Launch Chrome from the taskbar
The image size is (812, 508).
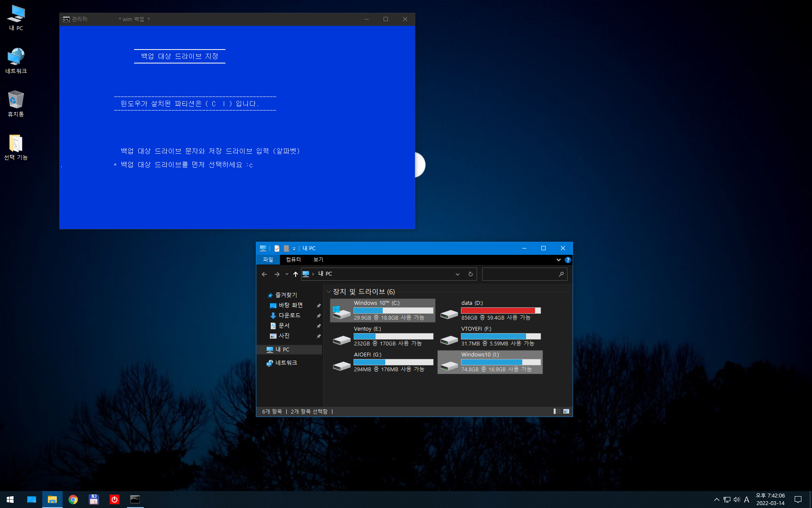[73, 500]
